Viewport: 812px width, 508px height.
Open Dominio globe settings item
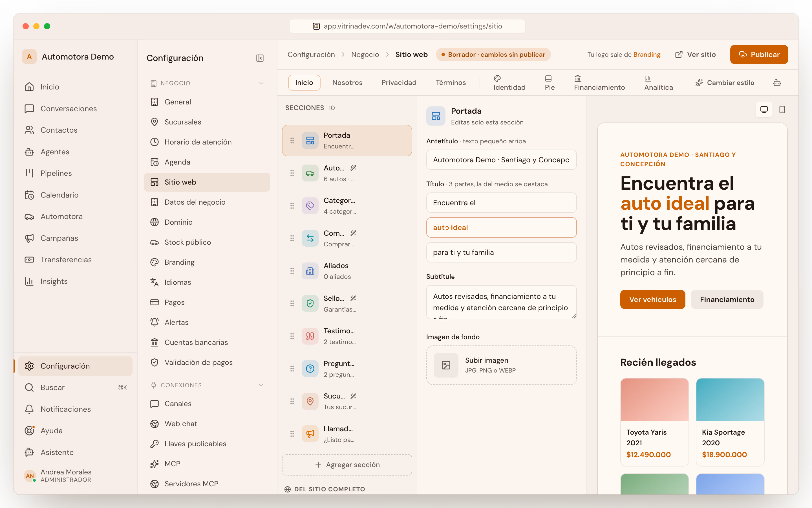click(207, 222)
